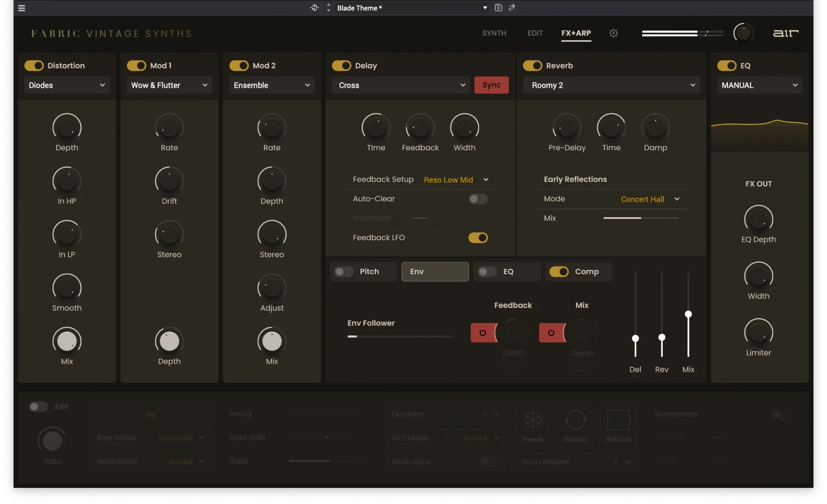Screen dimensions: 827x504
Task: Click the Distortion Depth knob
Action: [x=67, y=127]
